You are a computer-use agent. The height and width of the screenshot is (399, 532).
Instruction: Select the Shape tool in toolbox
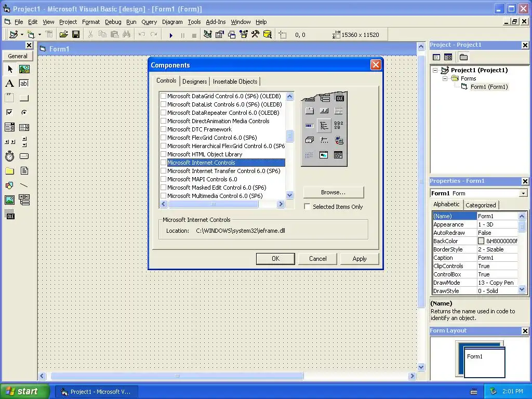10,185
